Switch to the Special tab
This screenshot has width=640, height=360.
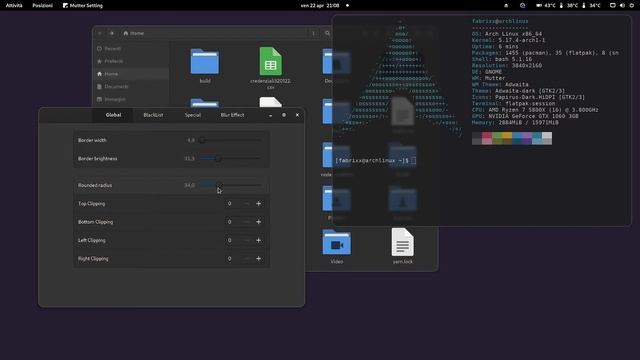tap(193, 115)
